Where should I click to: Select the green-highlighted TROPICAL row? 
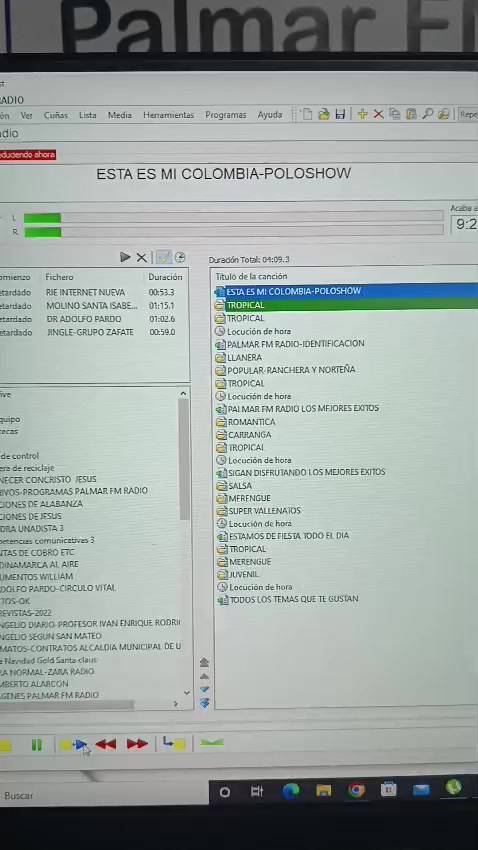346,305
